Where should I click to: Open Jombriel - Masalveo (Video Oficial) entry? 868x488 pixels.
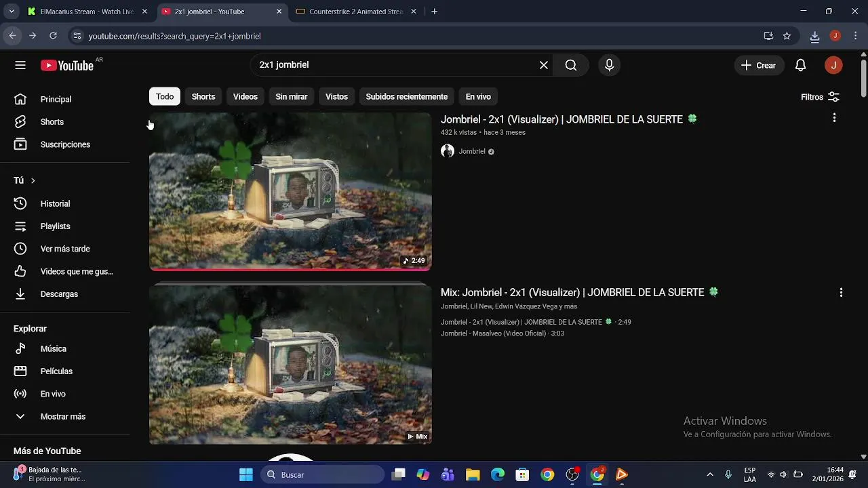[502, 333]
